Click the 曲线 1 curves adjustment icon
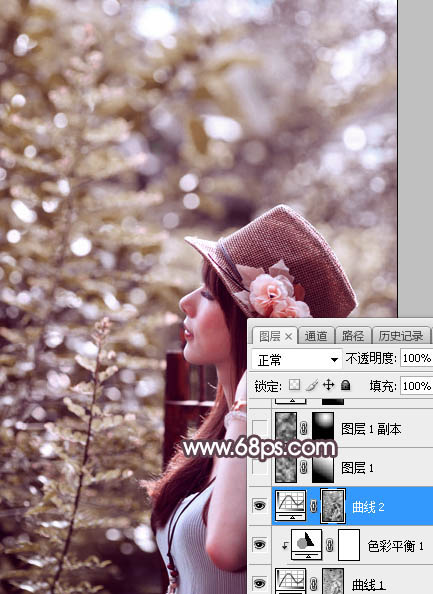Screen dimensions: 433x594 pyautogui.click(x=290, y=581)
